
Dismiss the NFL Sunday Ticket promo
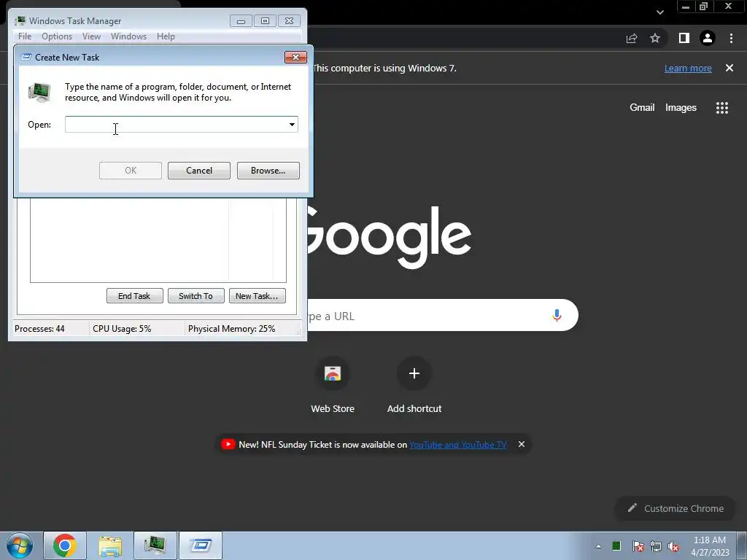(521, 444)
